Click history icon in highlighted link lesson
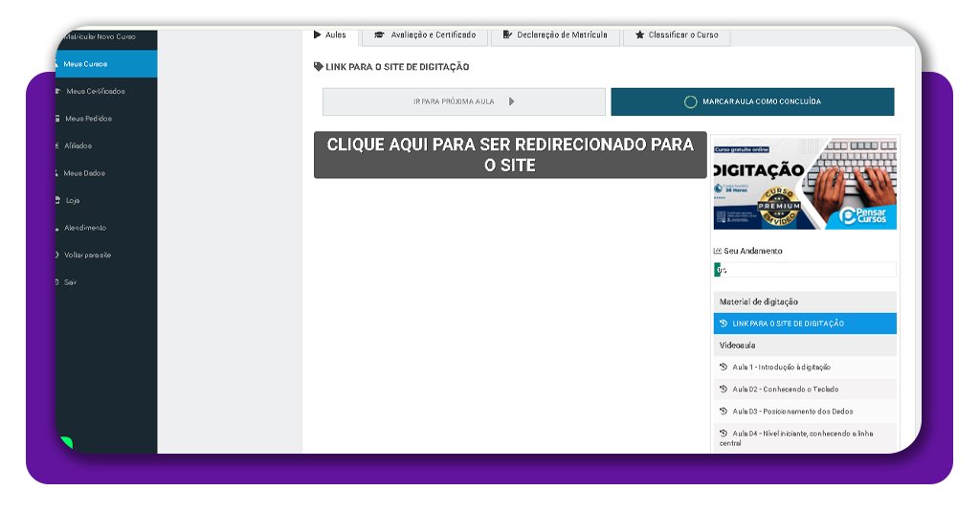The height and width of the screenshot is (513, 980). click(x=724, y=323)
